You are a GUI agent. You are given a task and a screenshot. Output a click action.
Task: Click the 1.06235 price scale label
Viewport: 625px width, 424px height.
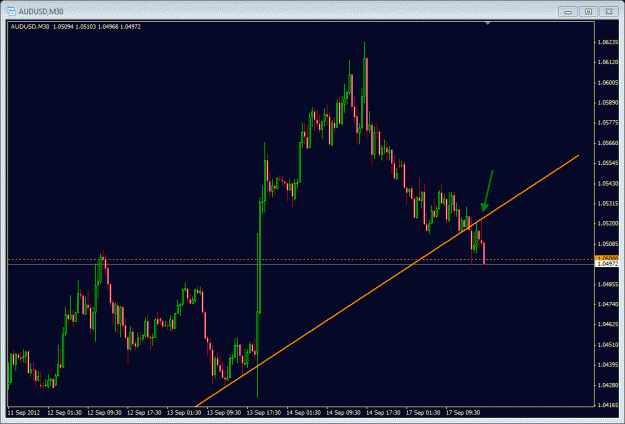(608, 42)
